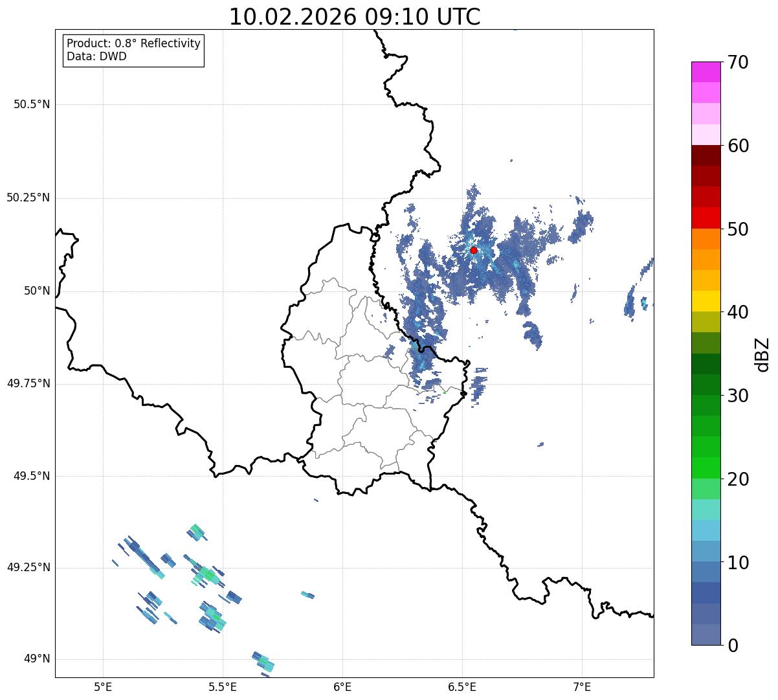Click the dark maroon colorbar swatch below 60

(x=706, y=155)
